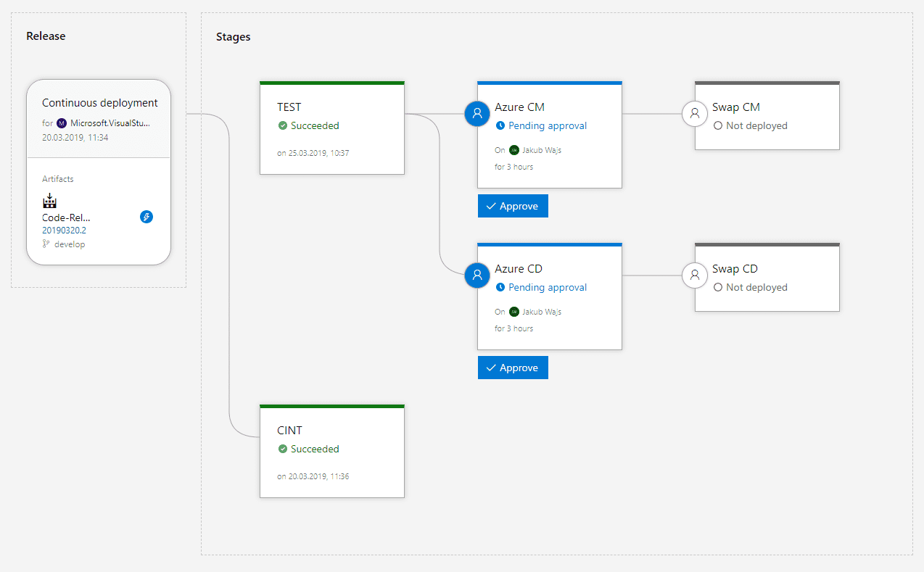
Task: Click Jakub Wajs name in Azure CM
Action: (x=542, y=150)
